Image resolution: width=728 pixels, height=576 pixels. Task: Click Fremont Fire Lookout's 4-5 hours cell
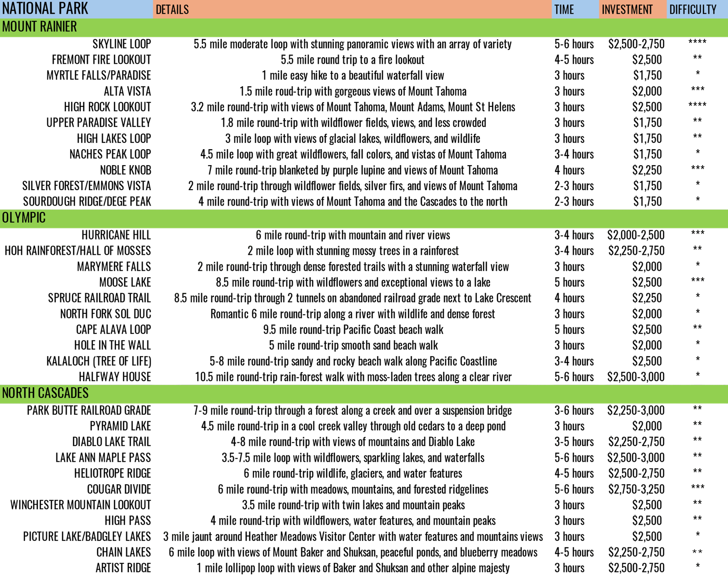point(574,60)
